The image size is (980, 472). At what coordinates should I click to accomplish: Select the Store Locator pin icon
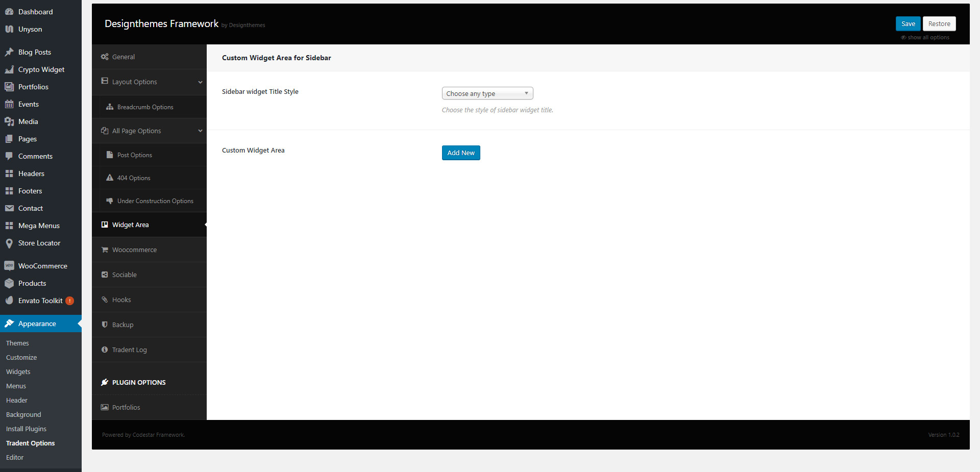pos(9,243)
